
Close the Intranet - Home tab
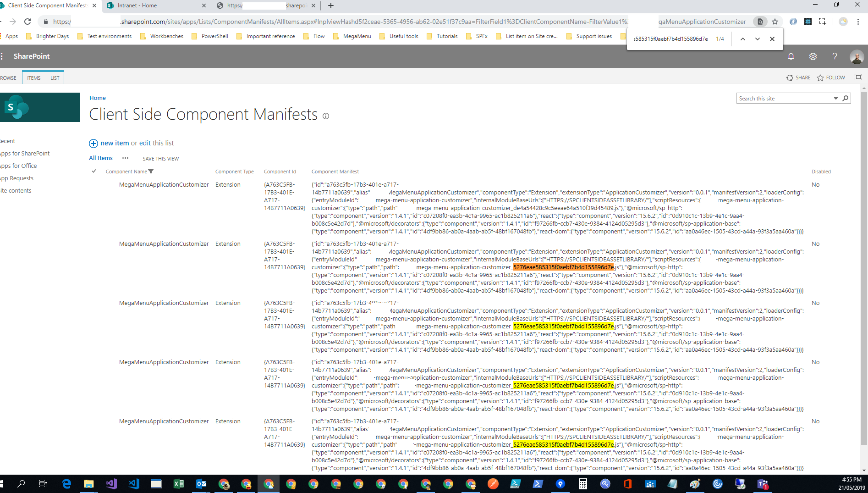(x=204, y=6)
